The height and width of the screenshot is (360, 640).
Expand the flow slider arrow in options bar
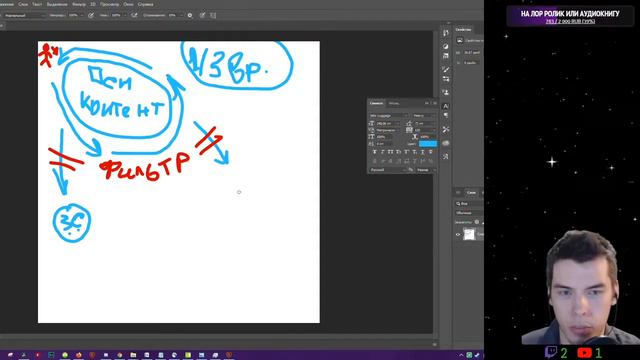tap(125, 15)
